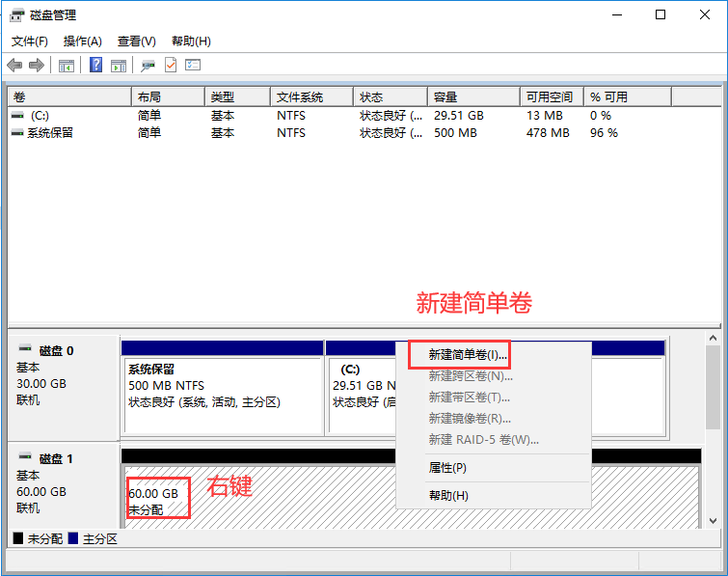This screenshot has width=728, height=576.
Task: Click the show/hide action pane icon
Action: 119,66
